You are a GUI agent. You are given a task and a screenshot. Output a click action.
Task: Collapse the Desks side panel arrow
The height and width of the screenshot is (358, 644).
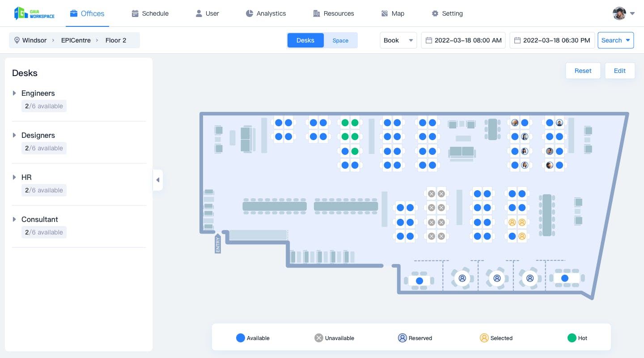158,180
